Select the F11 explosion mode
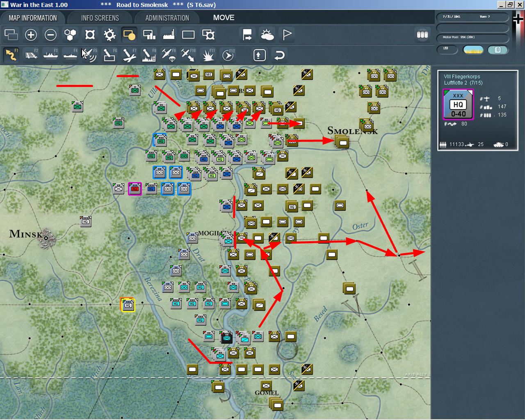 tap(208, 55)
